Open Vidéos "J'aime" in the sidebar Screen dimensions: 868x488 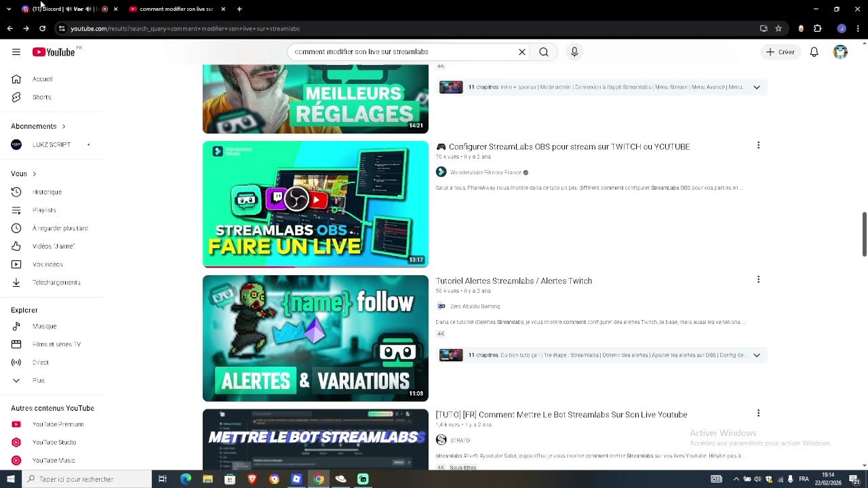52,246
